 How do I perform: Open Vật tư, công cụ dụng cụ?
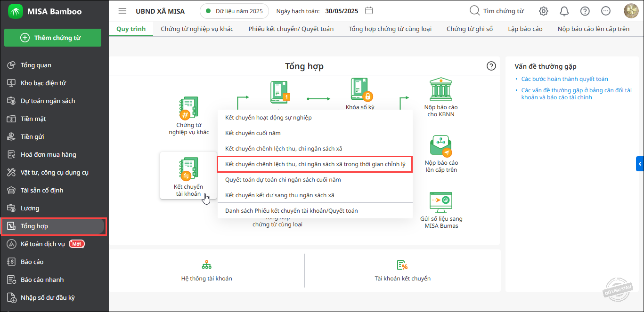54,172
